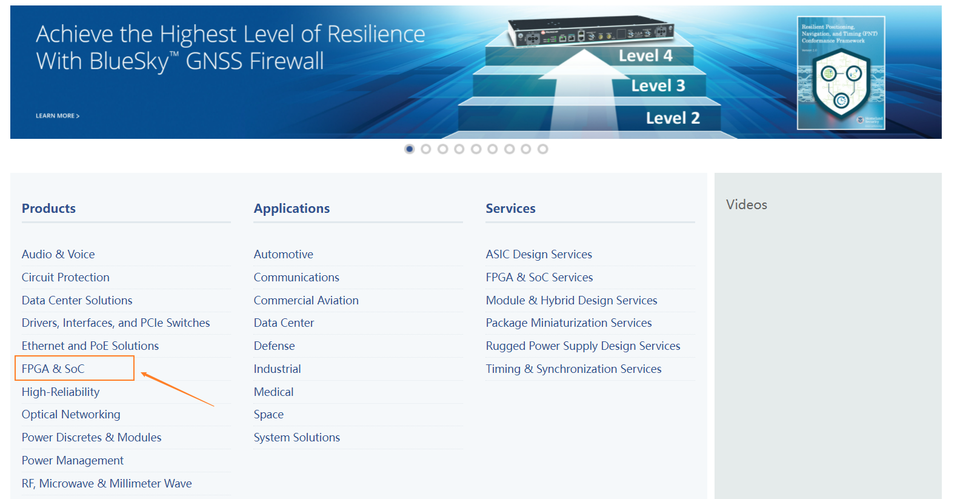
Task: Select the first carousel dot
Action: coord(410,149)
